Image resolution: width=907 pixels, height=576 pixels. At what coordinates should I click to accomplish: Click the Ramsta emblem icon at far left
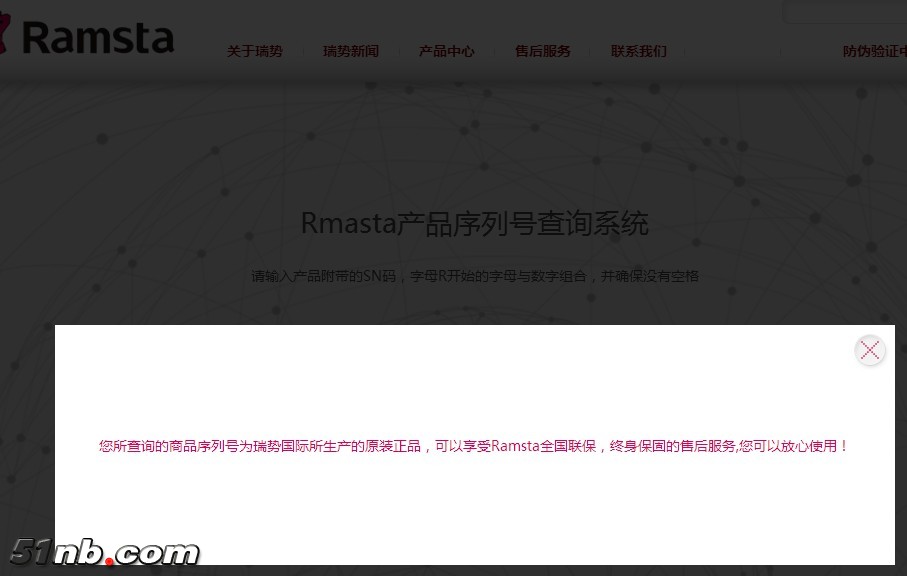[x=5, y=37]
